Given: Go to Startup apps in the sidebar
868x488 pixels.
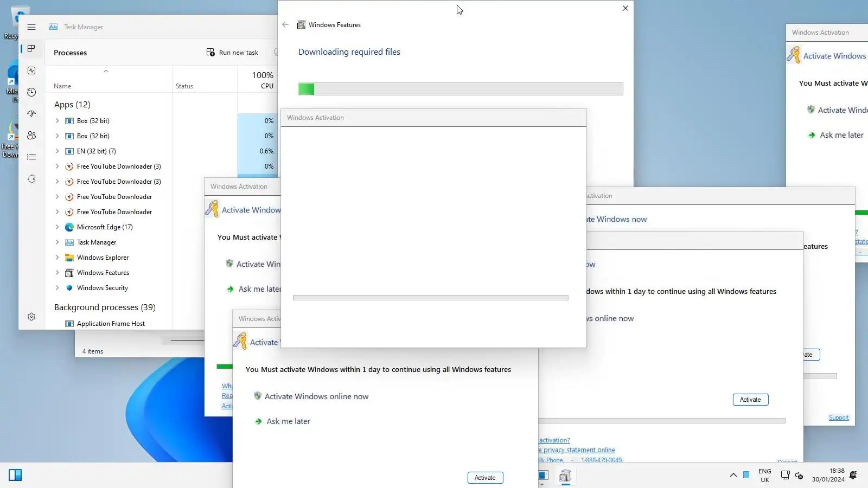Looking at the screenshot, I should (31, 114).
